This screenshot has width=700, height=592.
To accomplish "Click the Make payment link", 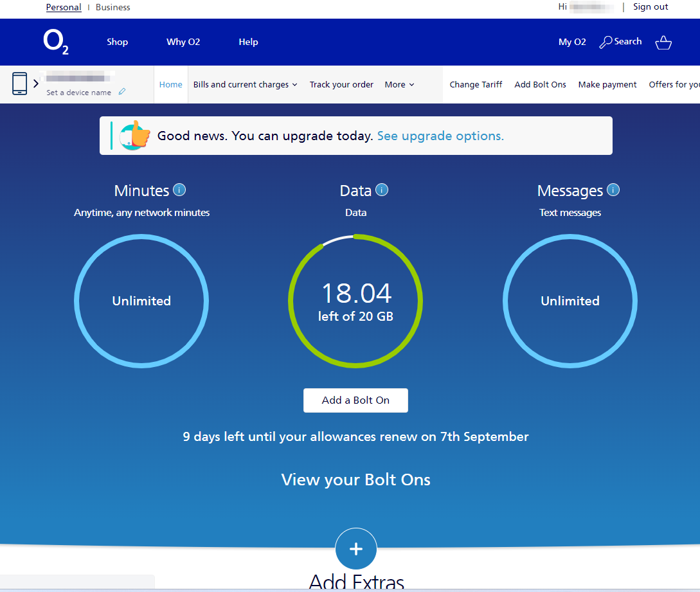I will click(x=607, y=84).
